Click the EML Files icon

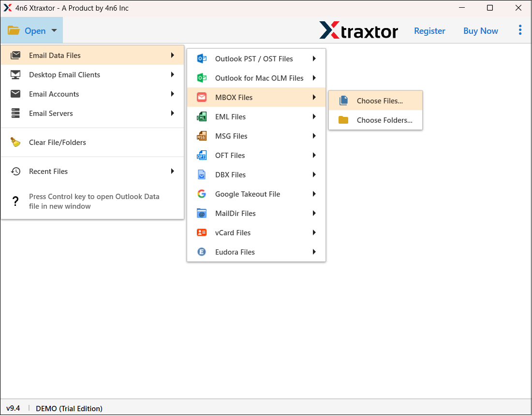point(202,116)
